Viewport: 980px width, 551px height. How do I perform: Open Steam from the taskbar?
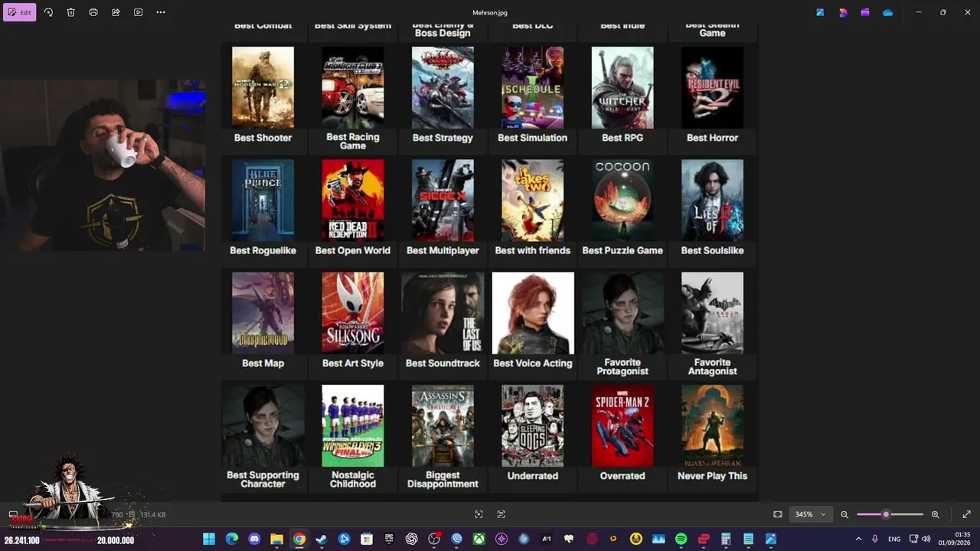[x=322, y=539]
